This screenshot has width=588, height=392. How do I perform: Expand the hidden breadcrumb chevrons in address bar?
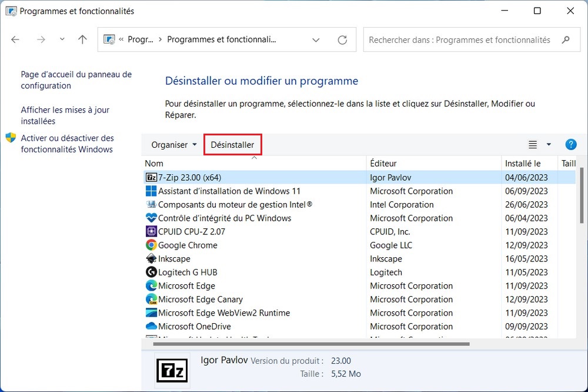(x=121, y=39)
